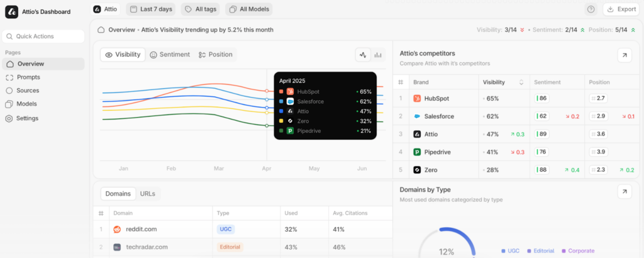Click the Pipedrive brand icon in table

click(x=417, y=152)
